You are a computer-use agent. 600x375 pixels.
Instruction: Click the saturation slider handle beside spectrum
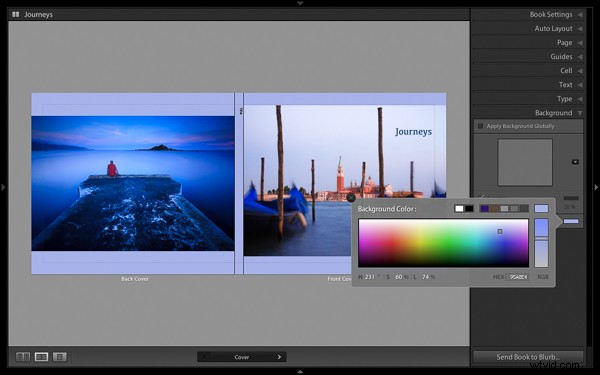click(x=541, y=238)
